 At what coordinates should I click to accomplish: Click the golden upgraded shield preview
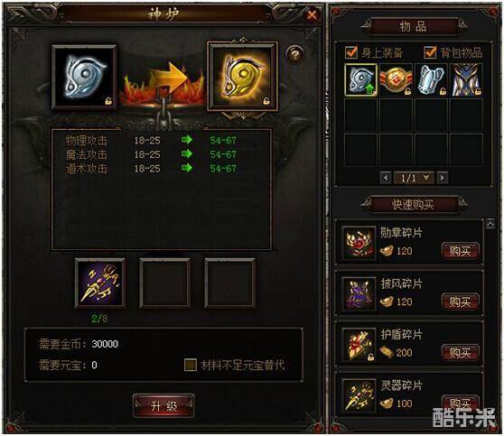[243, 77]
